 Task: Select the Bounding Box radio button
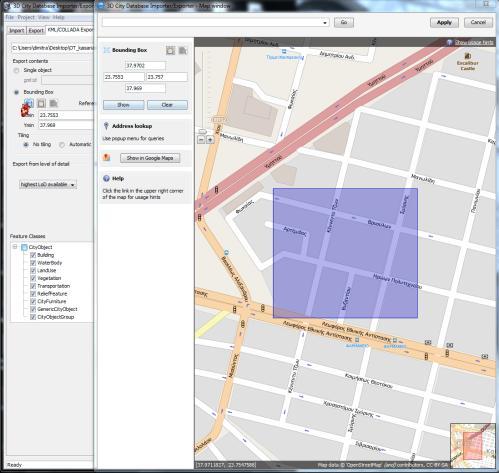tap(16, 92)
